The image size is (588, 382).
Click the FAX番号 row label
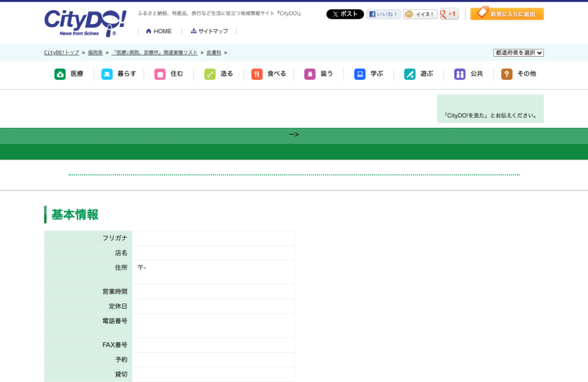pyautogui.click(x=115, y=345)
